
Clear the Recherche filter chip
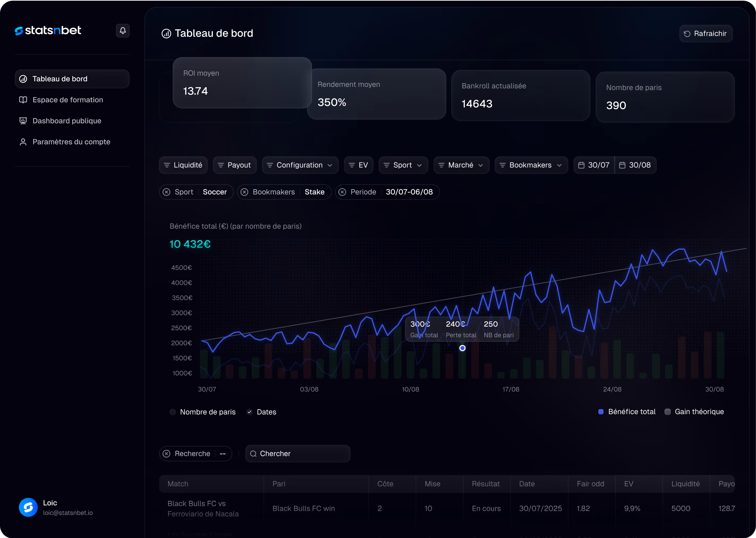pyautogui.click(x=167, y=454)
